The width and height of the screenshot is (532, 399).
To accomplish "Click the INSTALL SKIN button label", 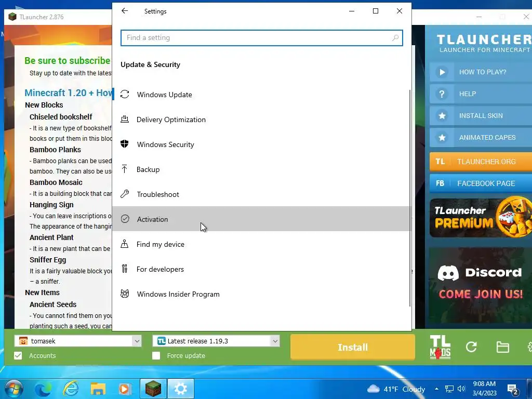I will coord(481,116).
